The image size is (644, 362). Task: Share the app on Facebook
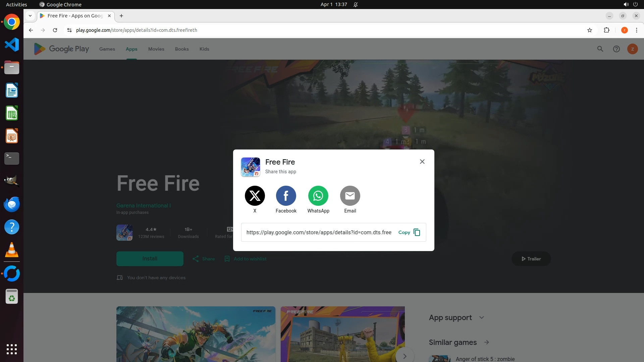coord(286,196)
